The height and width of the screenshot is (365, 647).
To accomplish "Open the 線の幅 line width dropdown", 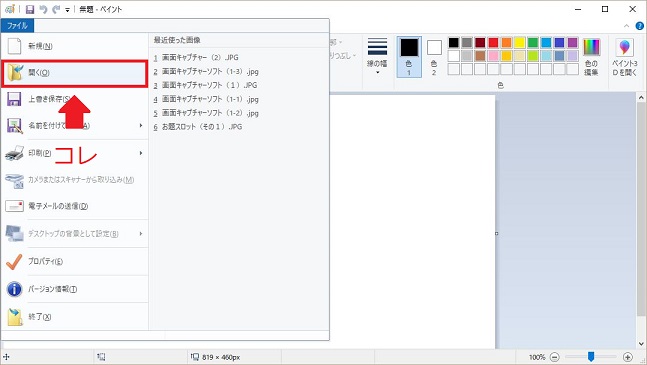I will (x=377, y=57).
